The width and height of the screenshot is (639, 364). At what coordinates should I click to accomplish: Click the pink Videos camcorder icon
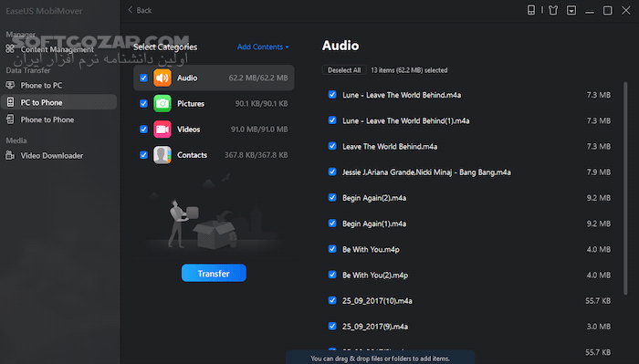pyautogui.click(x=162, y=129)
